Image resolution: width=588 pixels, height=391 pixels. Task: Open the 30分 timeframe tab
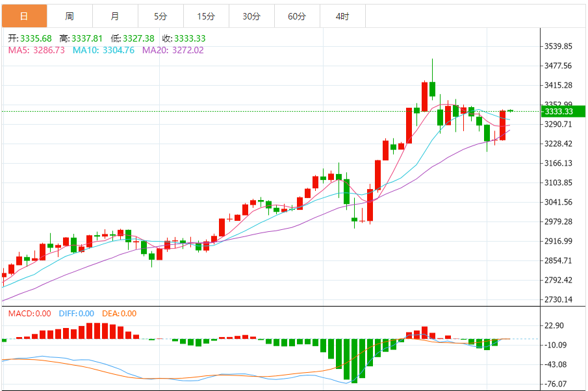[251, 16]
